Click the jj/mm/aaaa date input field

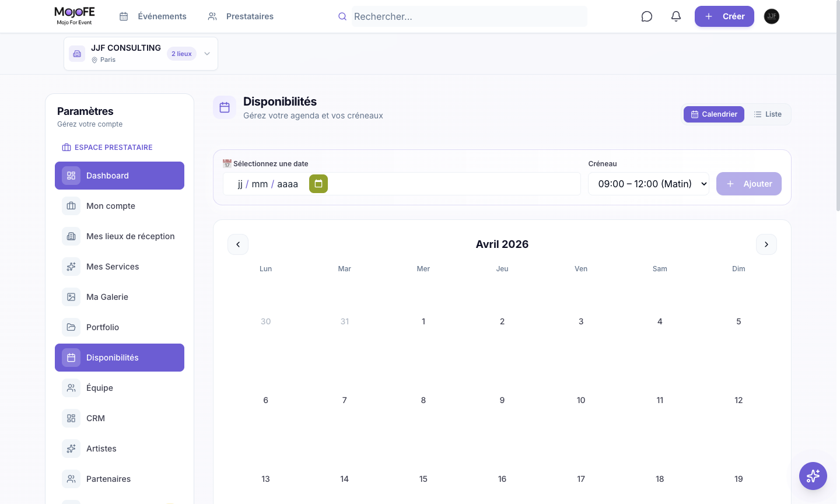[x=402, y=184]
